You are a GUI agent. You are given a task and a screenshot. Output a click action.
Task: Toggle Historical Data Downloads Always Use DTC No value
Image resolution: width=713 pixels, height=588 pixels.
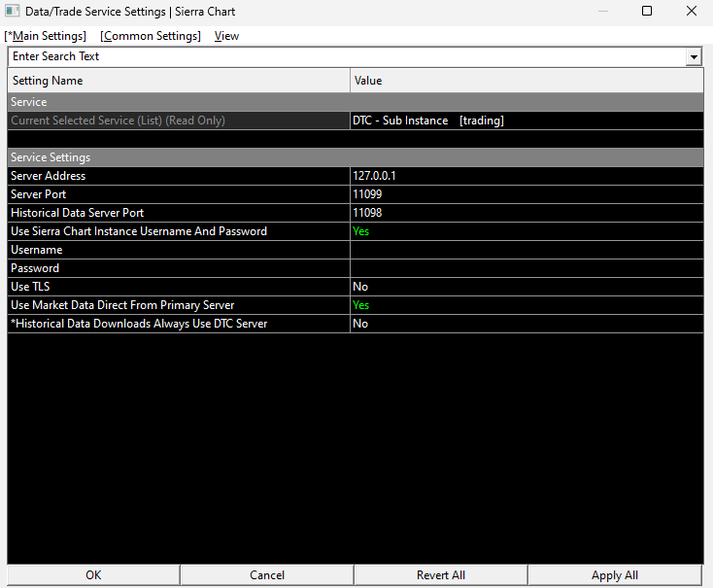[526, 324]
